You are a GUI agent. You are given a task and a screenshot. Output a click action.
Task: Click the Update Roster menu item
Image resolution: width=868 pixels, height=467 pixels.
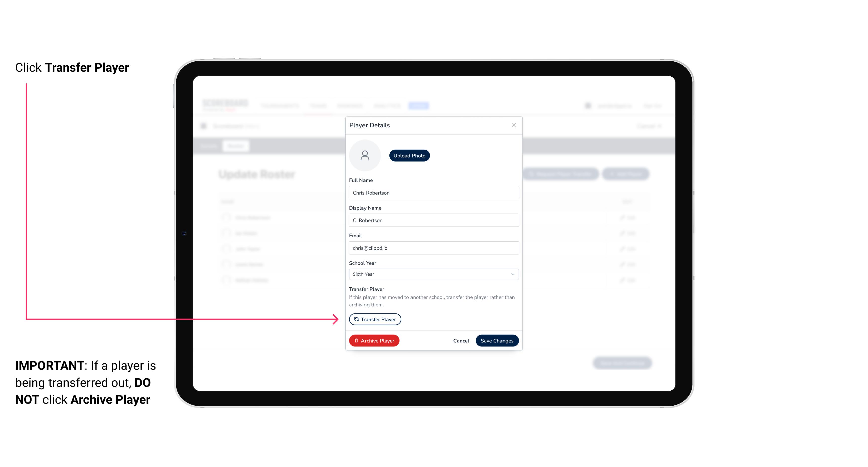(257, 174)
